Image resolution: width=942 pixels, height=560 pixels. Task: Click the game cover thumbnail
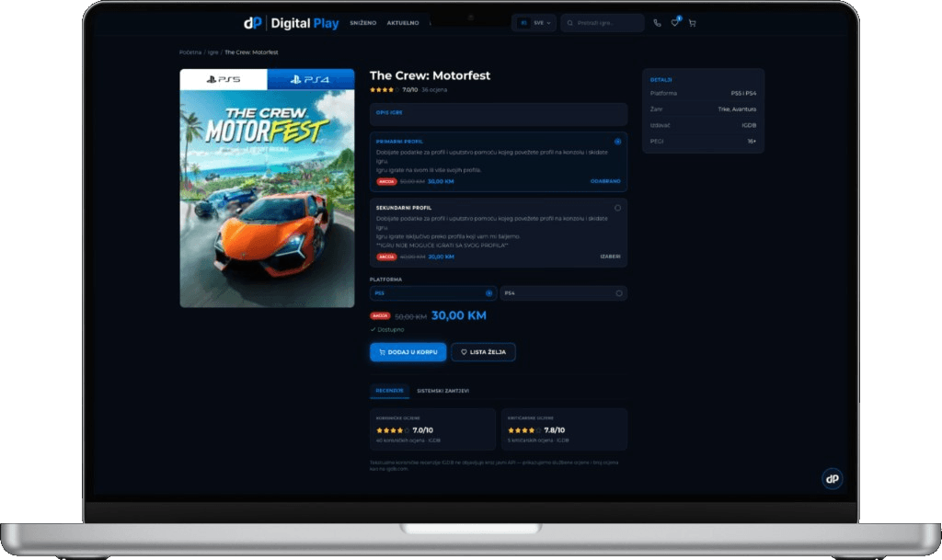(267, 188)
